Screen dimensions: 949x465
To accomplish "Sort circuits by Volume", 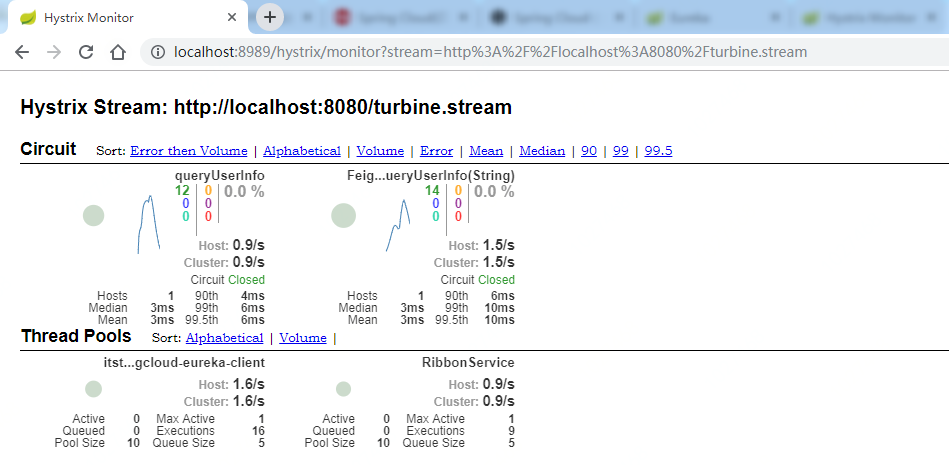I will point(380,151).
